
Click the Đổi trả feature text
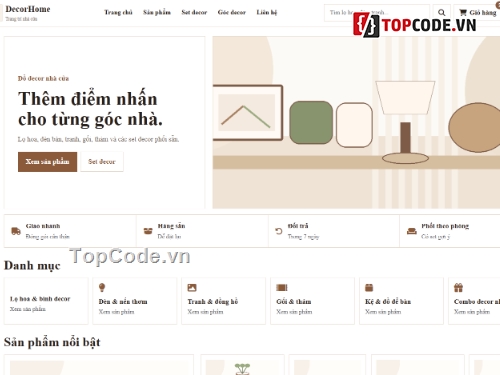tap(298, 226)
